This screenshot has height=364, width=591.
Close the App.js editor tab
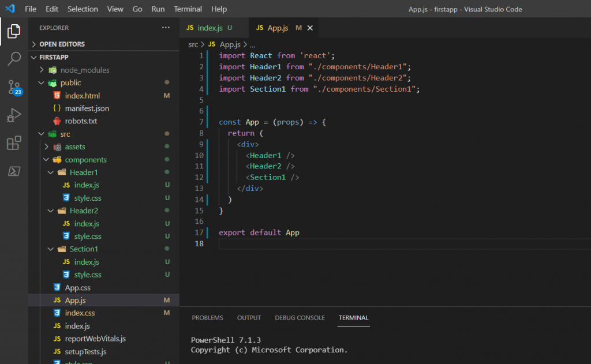point(310,28)
